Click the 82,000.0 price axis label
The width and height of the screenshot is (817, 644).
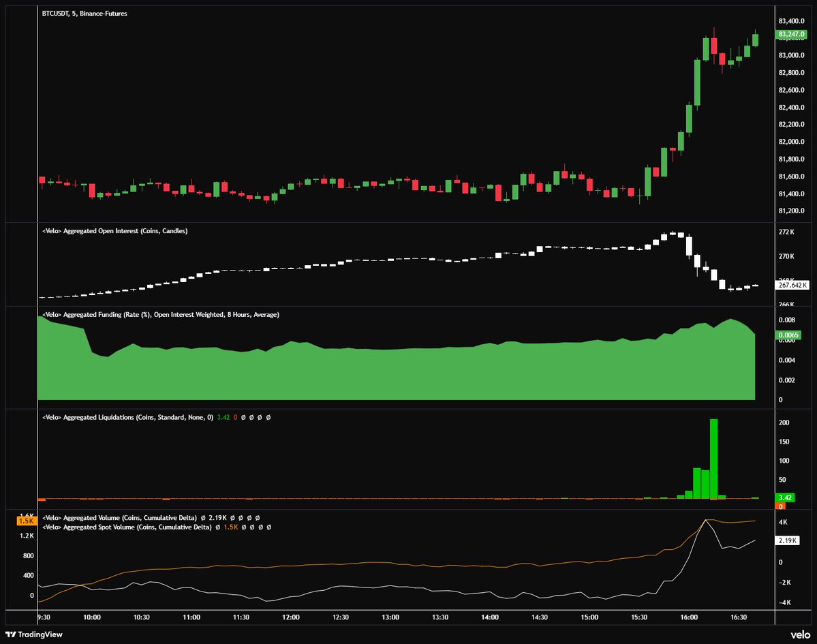[792, 142]
